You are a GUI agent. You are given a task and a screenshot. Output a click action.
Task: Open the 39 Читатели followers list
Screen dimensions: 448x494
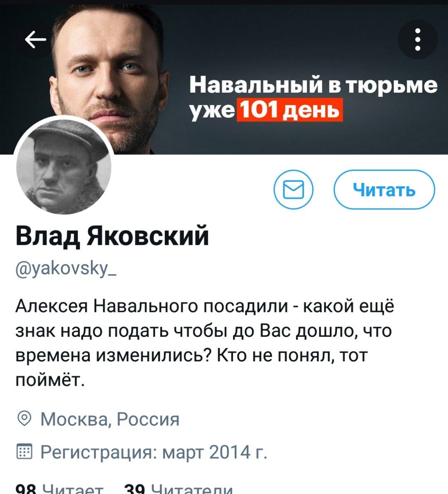point(179,489)
